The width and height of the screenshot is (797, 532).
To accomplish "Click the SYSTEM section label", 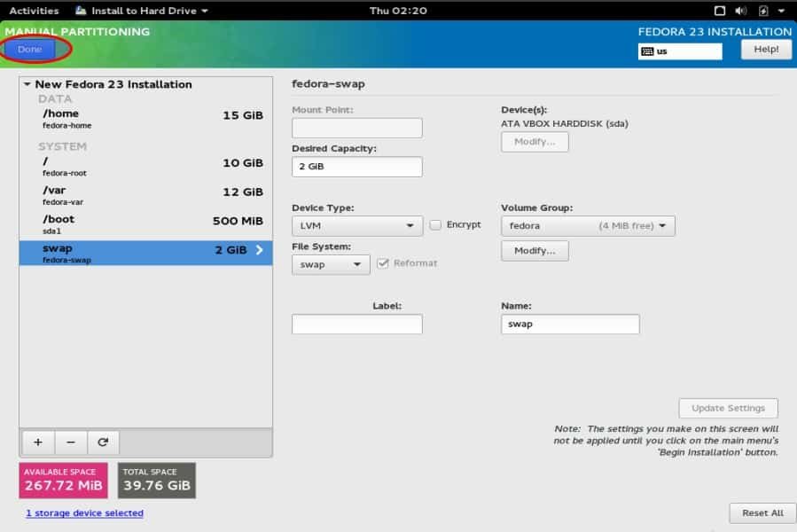I will (63, 146).
